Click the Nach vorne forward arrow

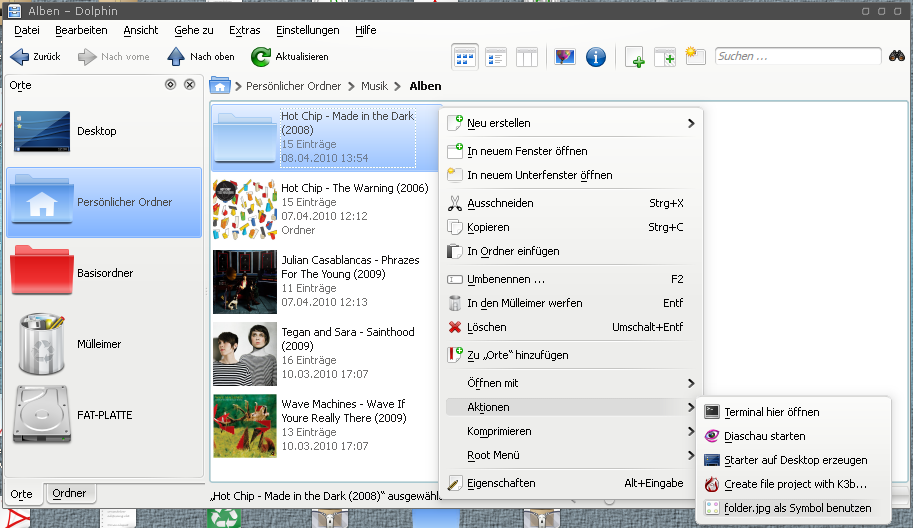pyautogui.click(x=114, y=56)
